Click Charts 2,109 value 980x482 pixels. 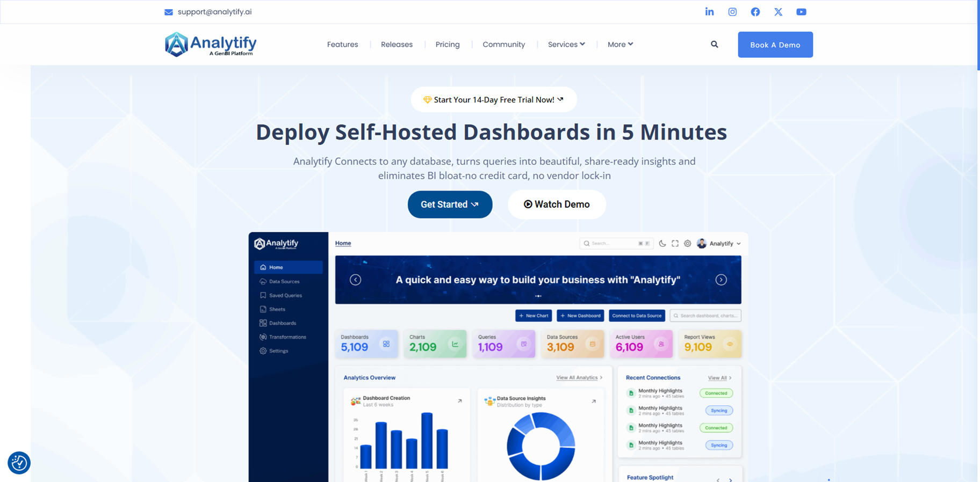[423, 347]
